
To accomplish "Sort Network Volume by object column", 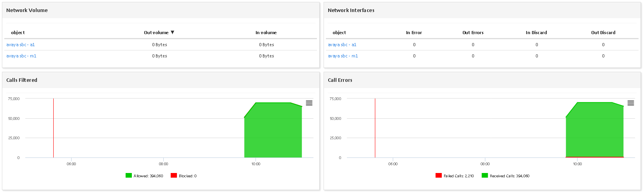I will pyautogui.click(x=18, y=33).
